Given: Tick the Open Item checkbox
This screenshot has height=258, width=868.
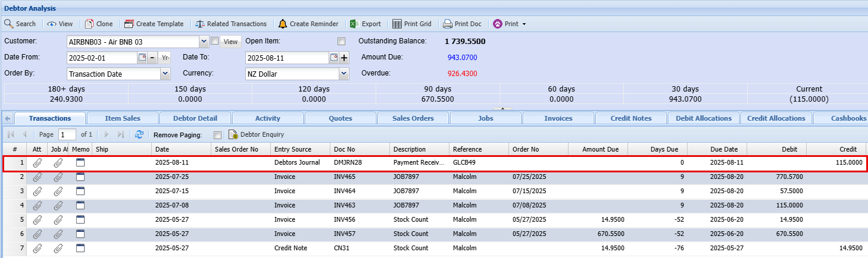Looking at the screenshot, I should tap(341, 42).
